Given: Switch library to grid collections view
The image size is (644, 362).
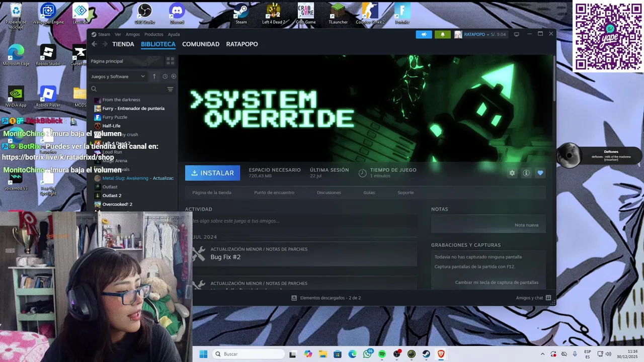Looking at the screenshot, I should [170, 61].
